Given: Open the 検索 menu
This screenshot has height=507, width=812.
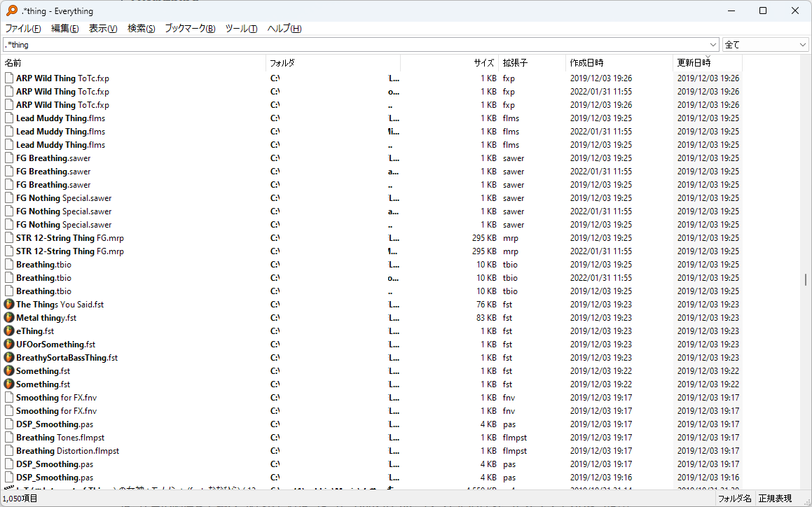Looking at the screenshot, I should tap(141, 29).
